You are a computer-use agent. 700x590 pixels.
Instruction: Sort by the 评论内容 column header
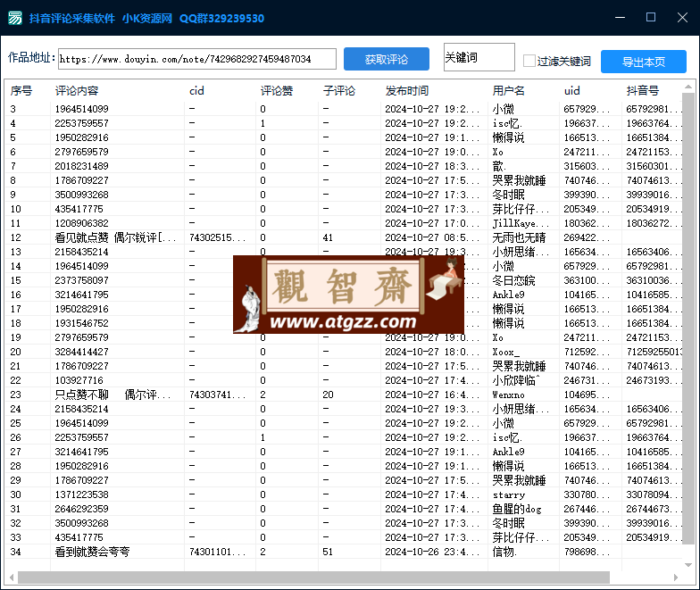click(x=77, y=91)
